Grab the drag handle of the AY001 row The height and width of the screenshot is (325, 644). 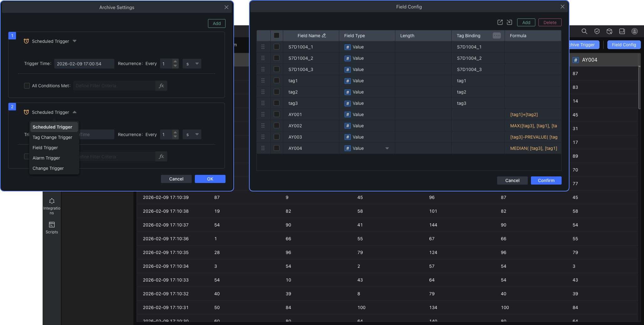coord(263,114)
